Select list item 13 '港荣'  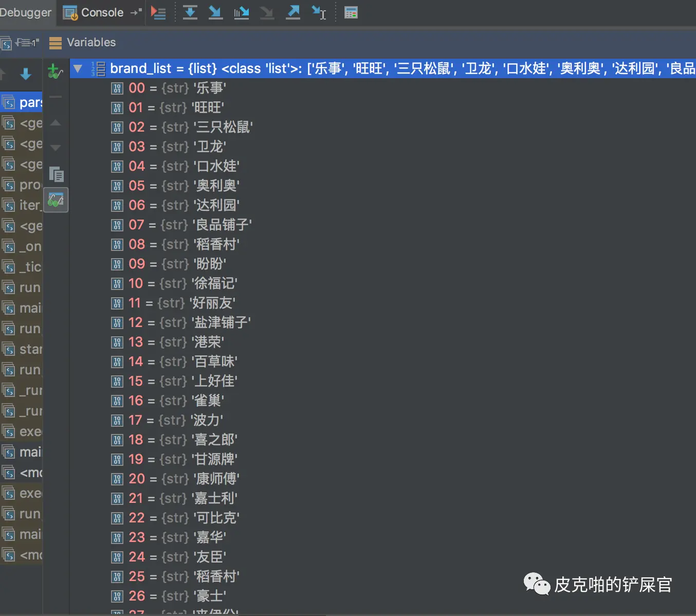coord(382,342)
